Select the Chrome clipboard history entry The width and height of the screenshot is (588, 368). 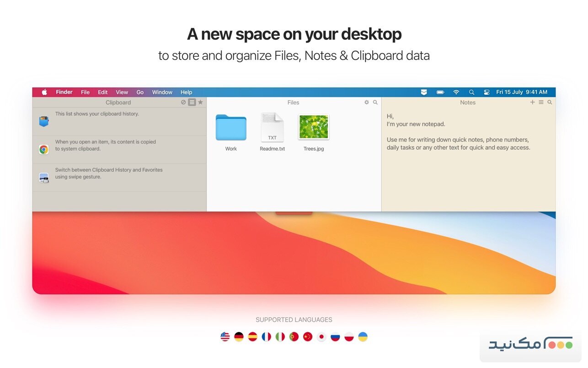pyautogui.click(x=119, y=149)
